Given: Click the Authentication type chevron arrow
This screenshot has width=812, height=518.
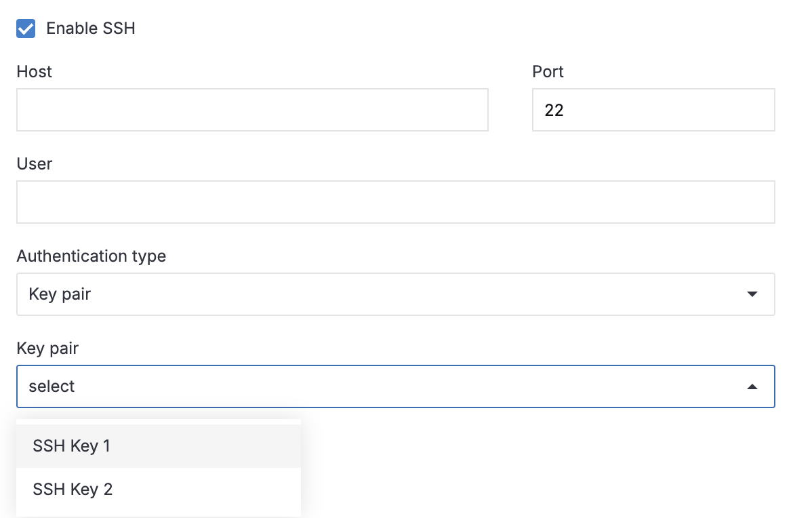Looking at the screenshot, I should (752, 294).
